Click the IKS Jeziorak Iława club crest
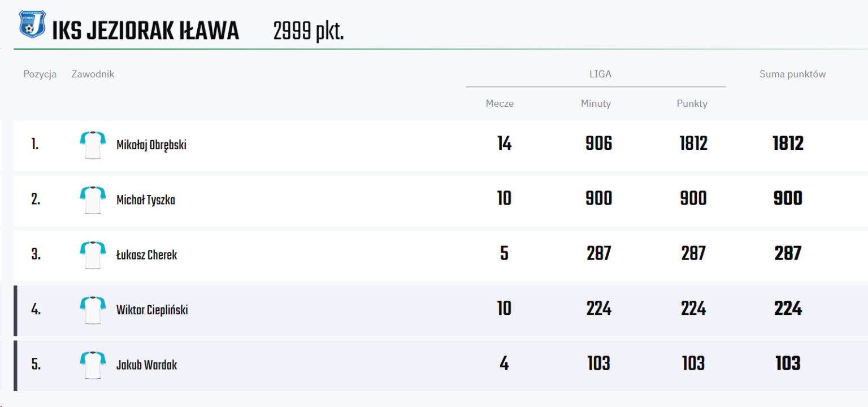 click(x=32, y=25)
